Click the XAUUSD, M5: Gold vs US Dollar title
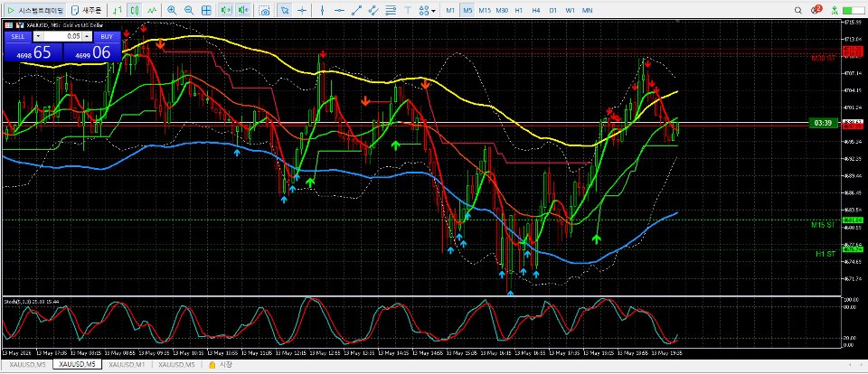Viewport: 868px width, 374px height. (x=63, y=25)
